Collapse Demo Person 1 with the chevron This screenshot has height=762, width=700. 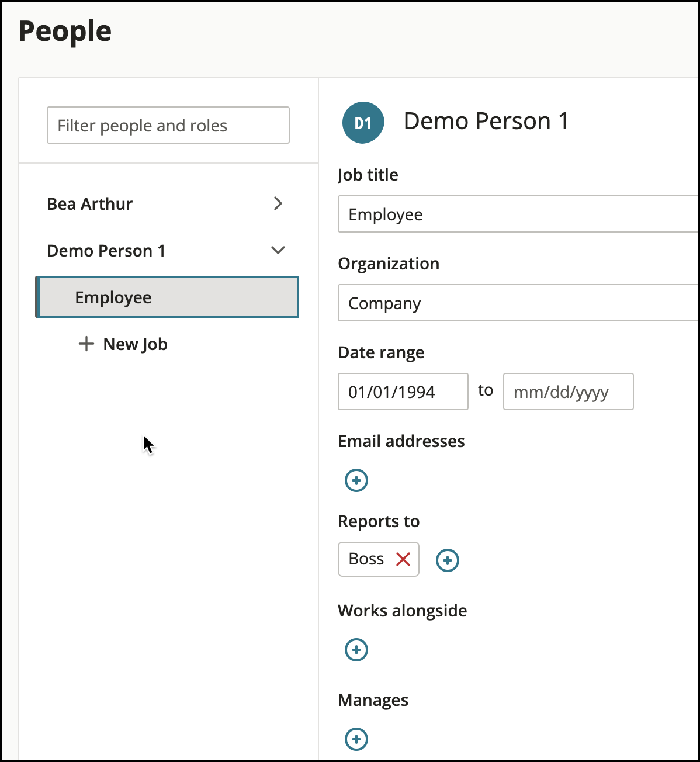tap(278, 250)
